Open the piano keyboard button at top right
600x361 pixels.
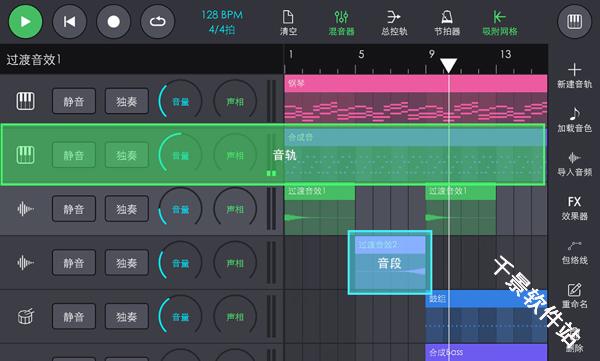tap(574, 21)
